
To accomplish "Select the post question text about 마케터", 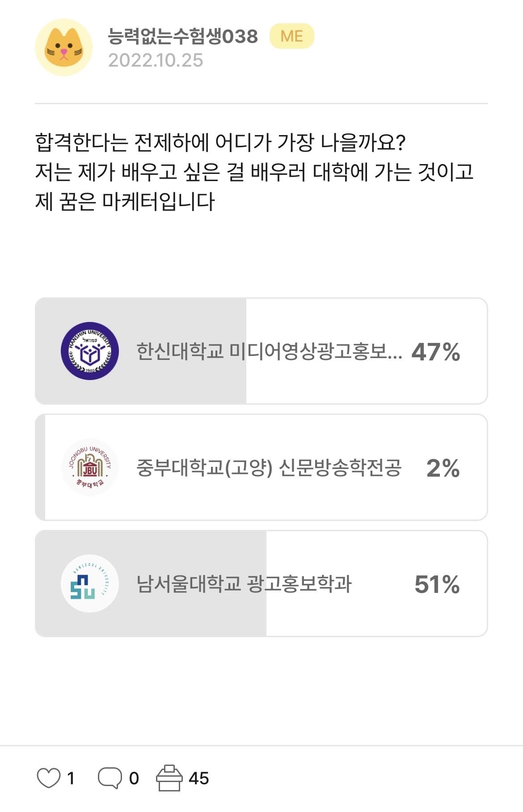I will pos(254,172).
